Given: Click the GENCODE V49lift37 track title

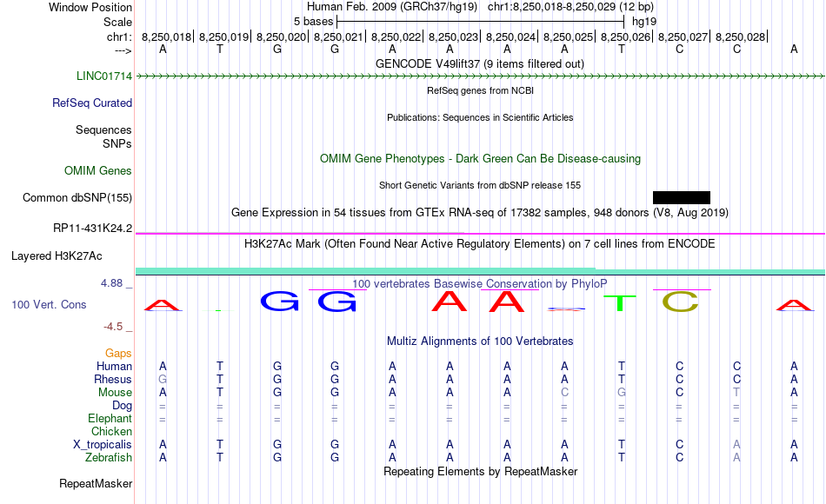Looking at the screenshot, I should [x=480, y=63].
